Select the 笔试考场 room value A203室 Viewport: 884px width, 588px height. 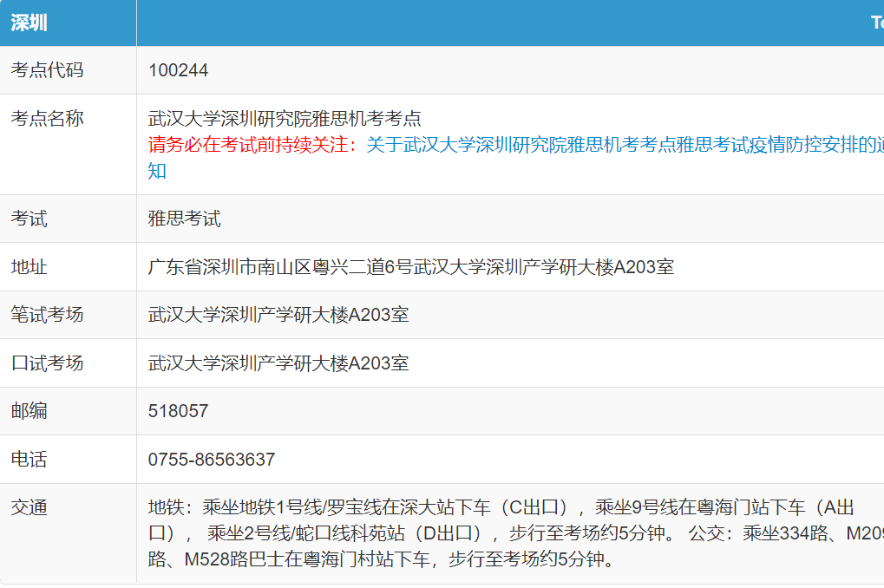[278, 315]
